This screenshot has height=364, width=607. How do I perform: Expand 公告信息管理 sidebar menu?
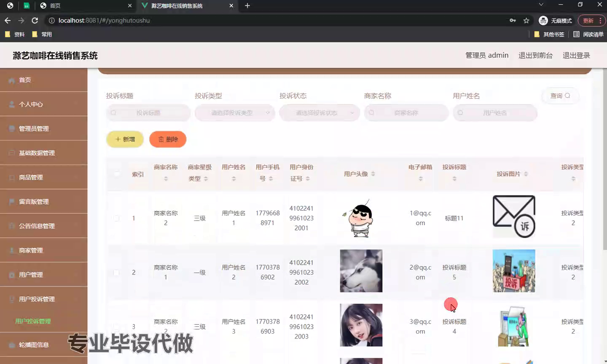coord(44,226)
